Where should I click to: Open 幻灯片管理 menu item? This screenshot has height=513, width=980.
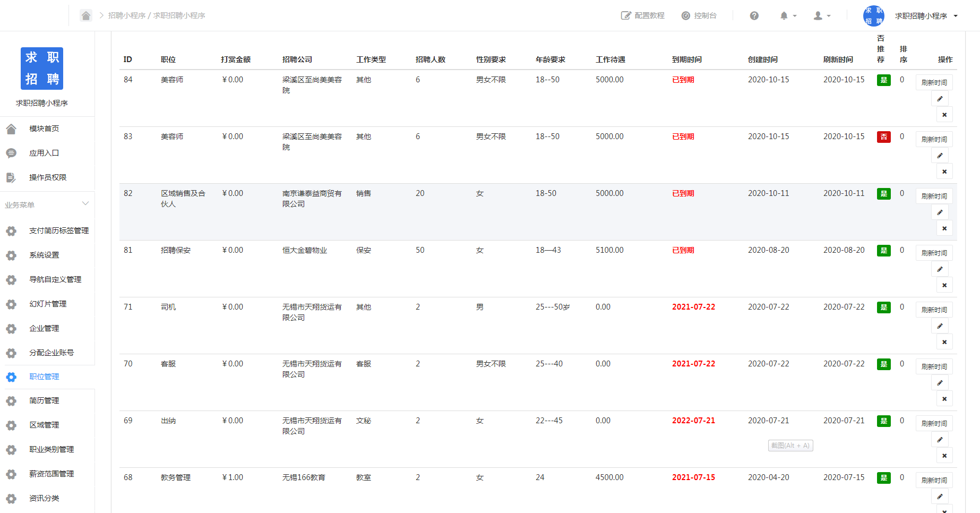47,304
